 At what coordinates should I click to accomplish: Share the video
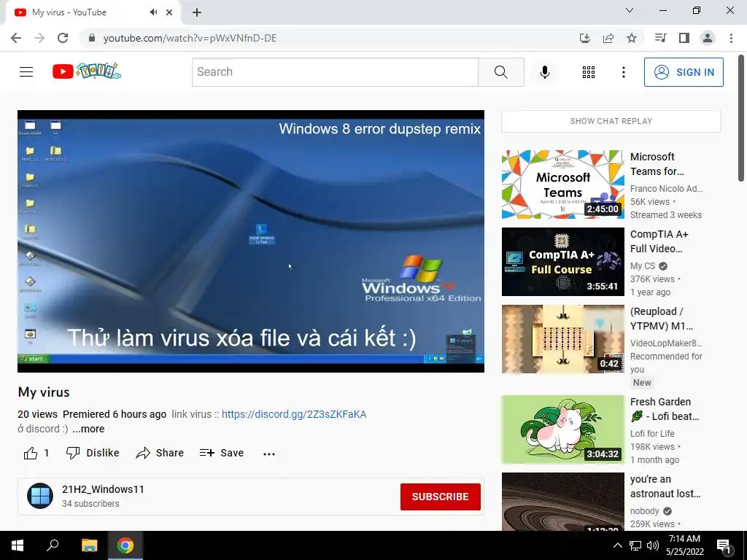pyautogui.click(x=160, y=453)
